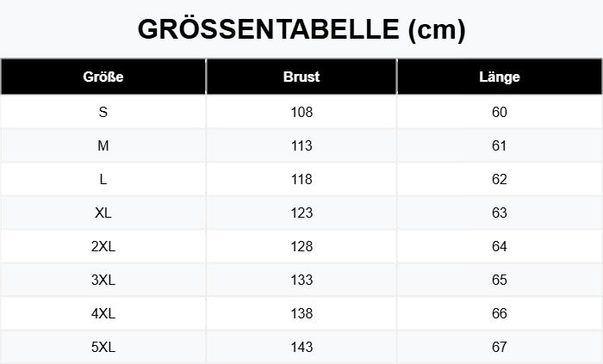Screen dimensions: 603x364
Task: Select the XL size cell
Action: pyautogui.click(x=103, y=213)
